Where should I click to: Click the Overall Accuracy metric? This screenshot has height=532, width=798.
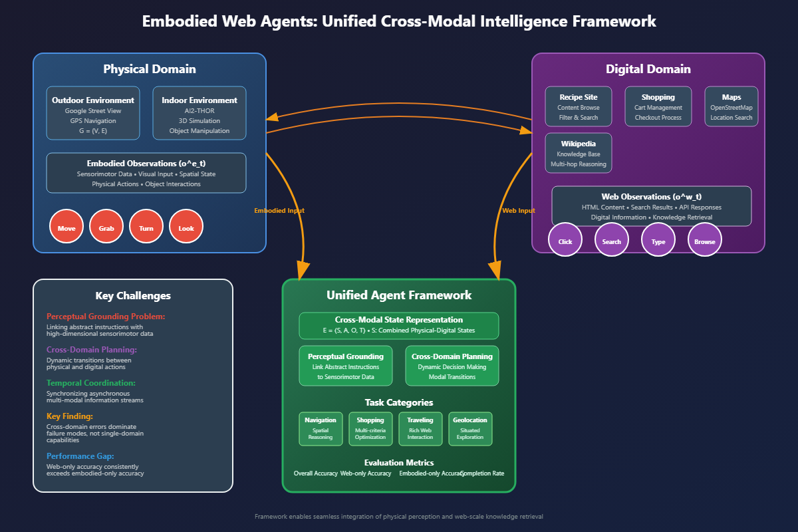pyautogui.click(x=317, y=473)
